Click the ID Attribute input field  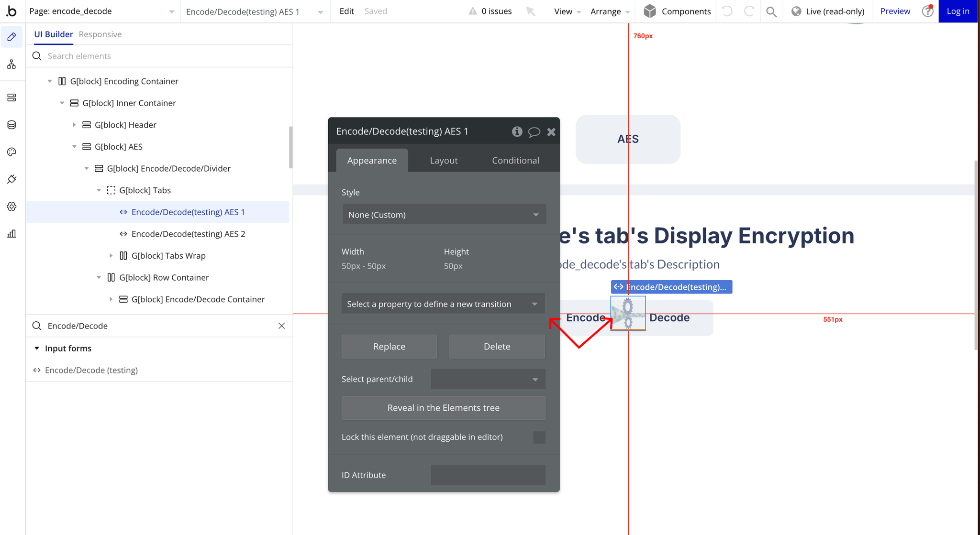point(488,474)
